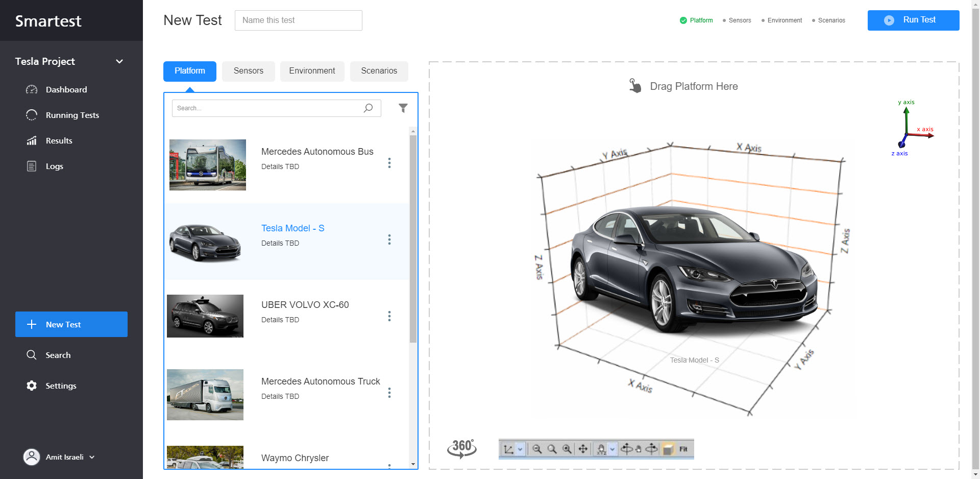This screenshot has width=980, height=479.
Task: Zoom out in the 3D viewer
Action: (x=537, y=449)
